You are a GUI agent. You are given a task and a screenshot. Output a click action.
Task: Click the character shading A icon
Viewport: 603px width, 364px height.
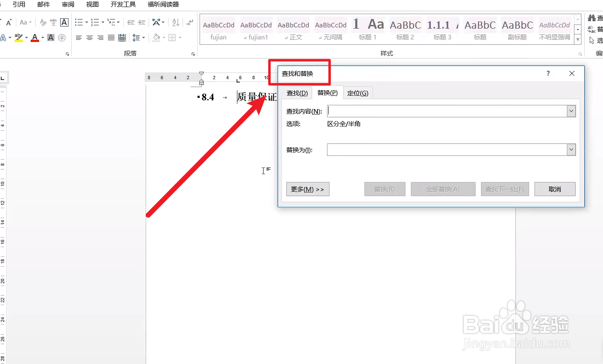(x=51, y=38)
